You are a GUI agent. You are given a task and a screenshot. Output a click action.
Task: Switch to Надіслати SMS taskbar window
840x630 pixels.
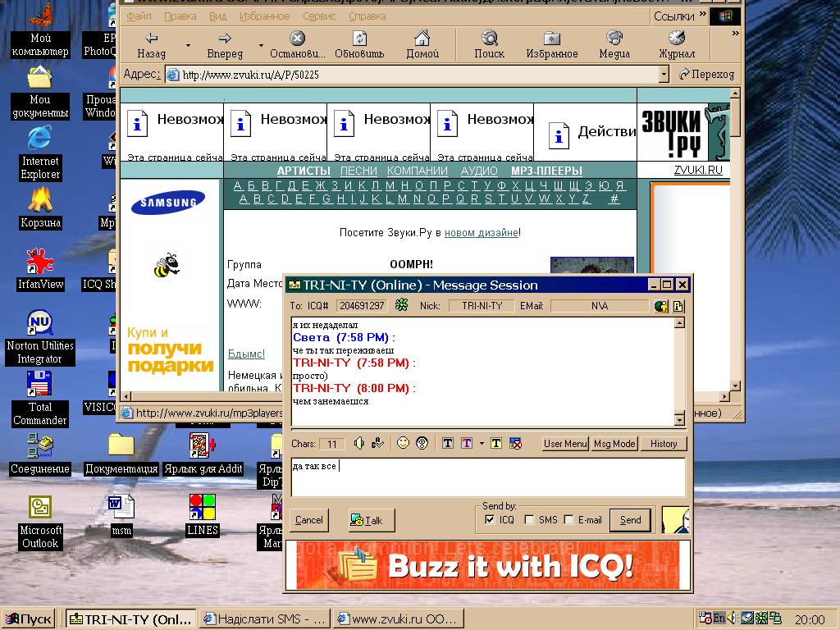tap(265, 619)
